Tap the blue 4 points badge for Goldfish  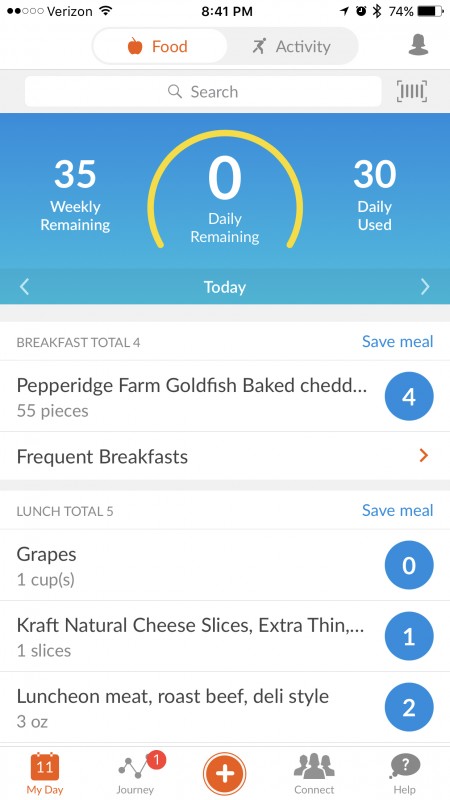[x=409, y=396]
